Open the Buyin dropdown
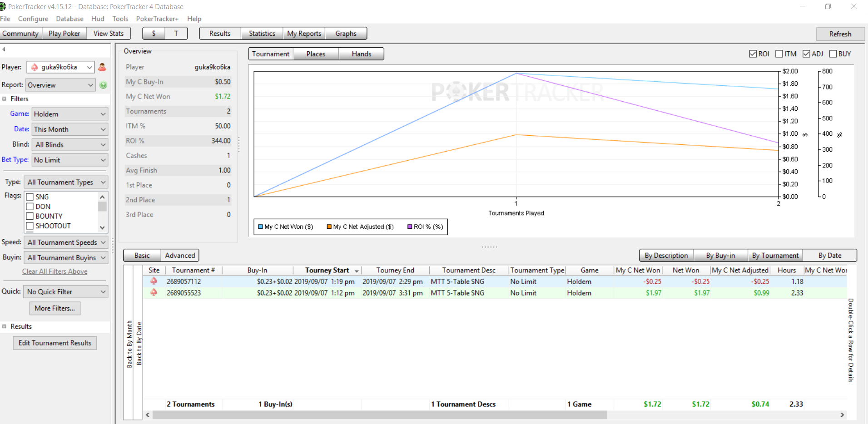 click(66, 257)
